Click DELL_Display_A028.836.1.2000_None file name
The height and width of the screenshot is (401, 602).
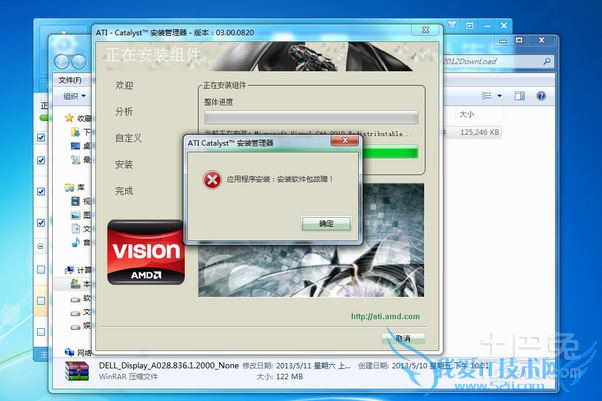click(x=169, y=366)
